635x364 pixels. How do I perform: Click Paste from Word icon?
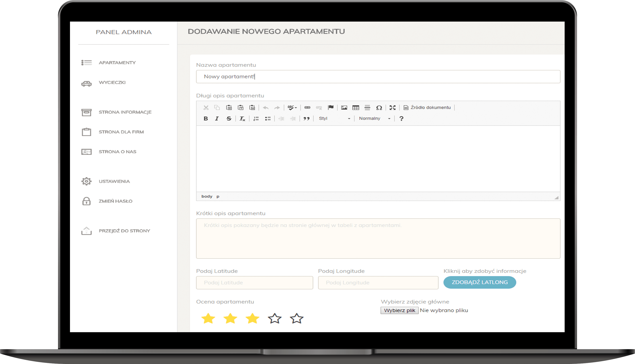252,108
